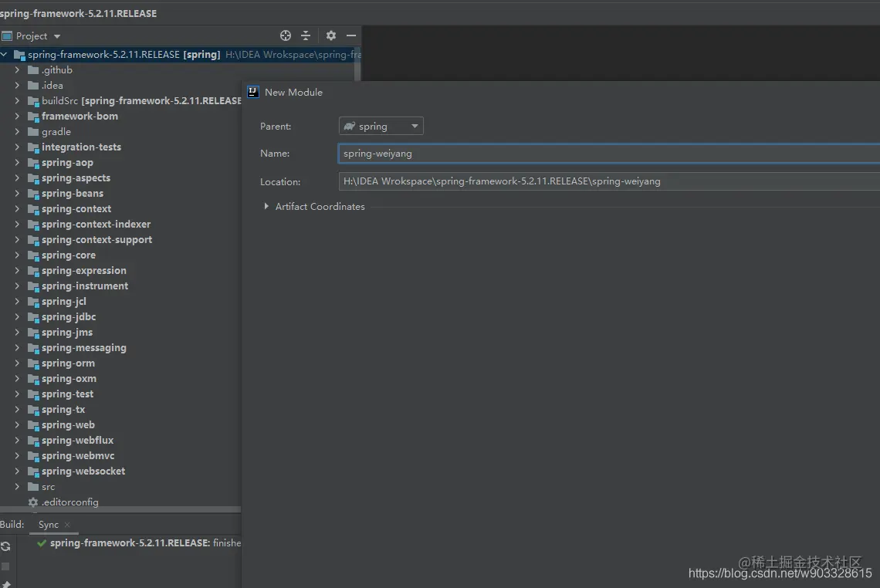
Task: Click the horizontal scrollbar of the Project tree
Action: click(120, 509)
